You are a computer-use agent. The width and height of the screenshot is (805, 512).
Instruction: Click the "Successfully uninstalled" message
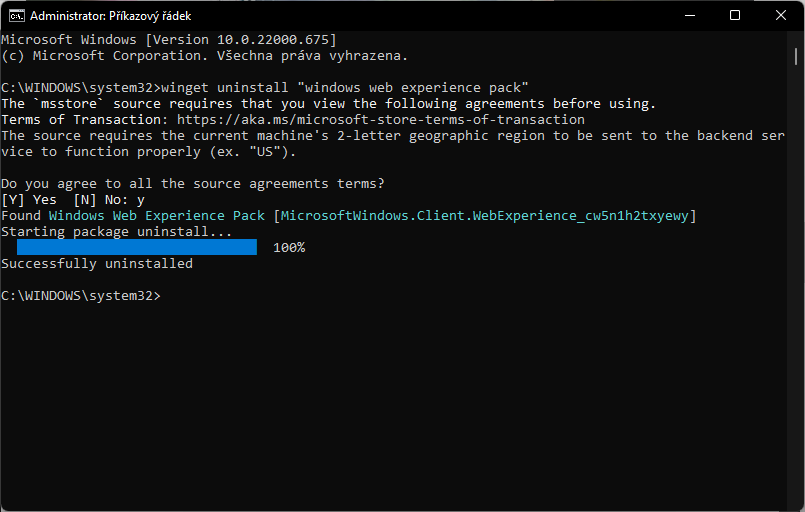coord(97,264)
